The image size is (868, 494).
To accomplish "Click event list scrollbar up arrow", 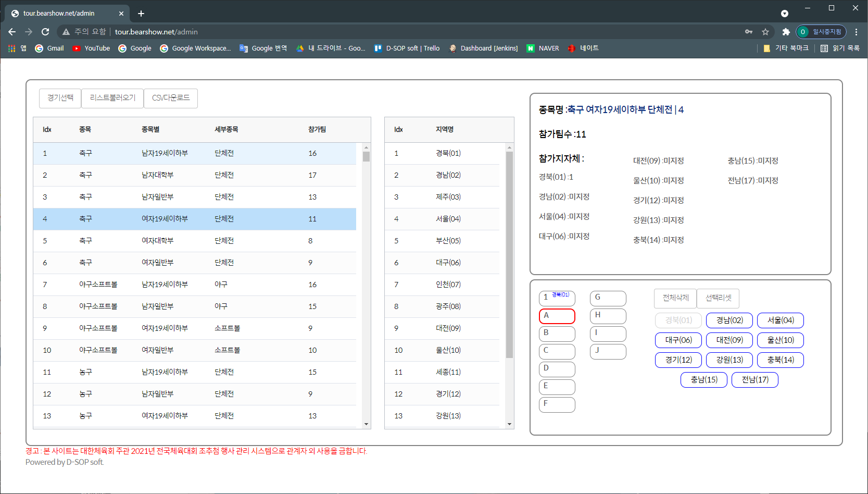I will (x=366, y=147).
